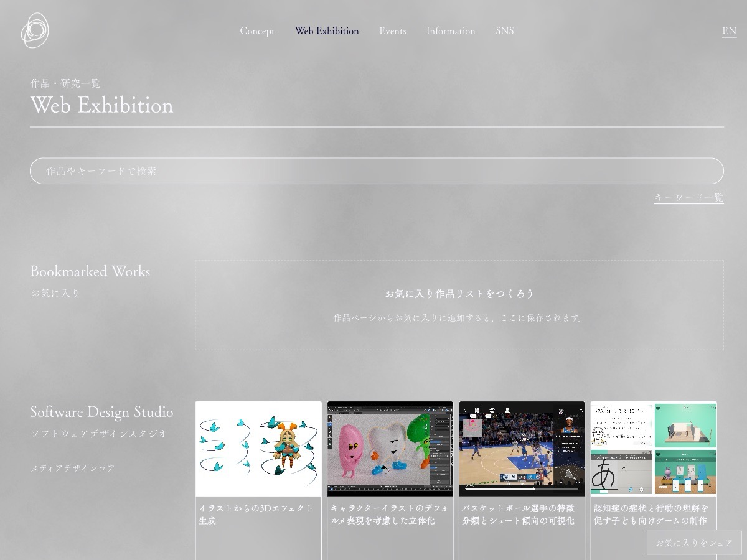This screenshot has height=560, width=747.
Task: Open the character illustration 3D thumbnail
Action: point(390,449)
